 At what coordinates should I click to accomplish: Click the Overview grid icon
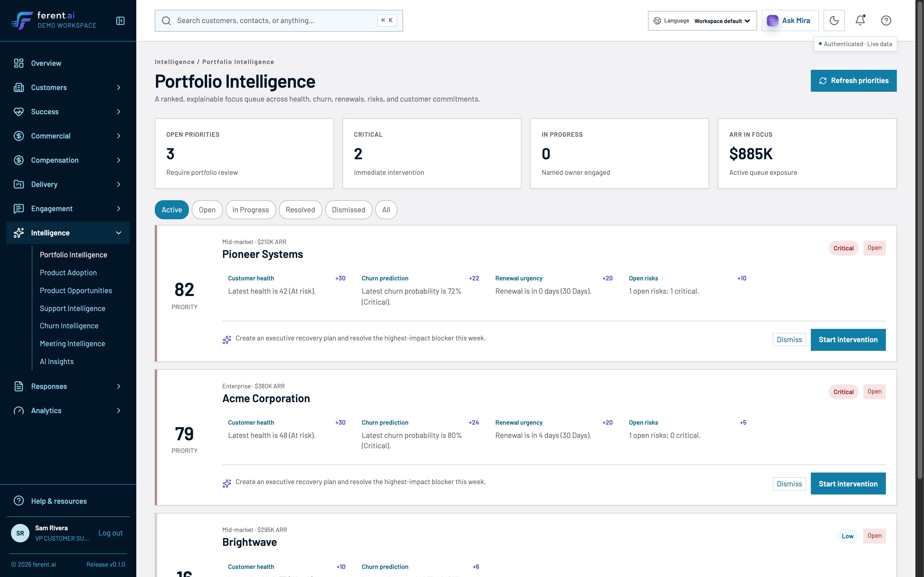point(19,63)
